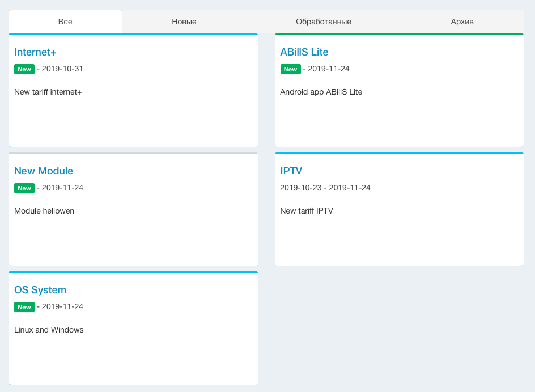Click the 'Linux and Windows' description text

[49, 330]
